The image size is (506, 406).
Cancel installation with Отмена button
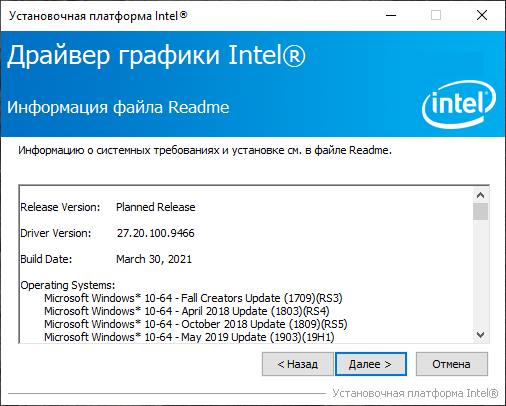coord(452,364)
